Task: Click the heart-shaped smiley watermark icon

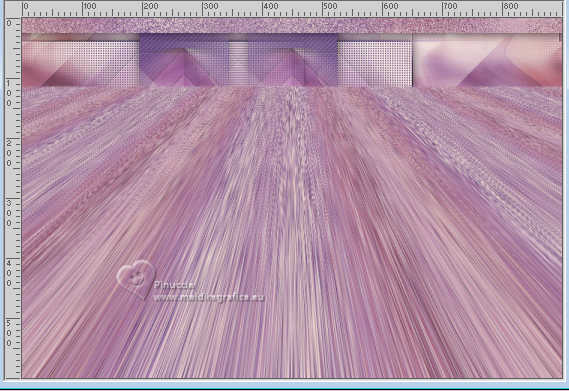Action: tap(136, 279)
